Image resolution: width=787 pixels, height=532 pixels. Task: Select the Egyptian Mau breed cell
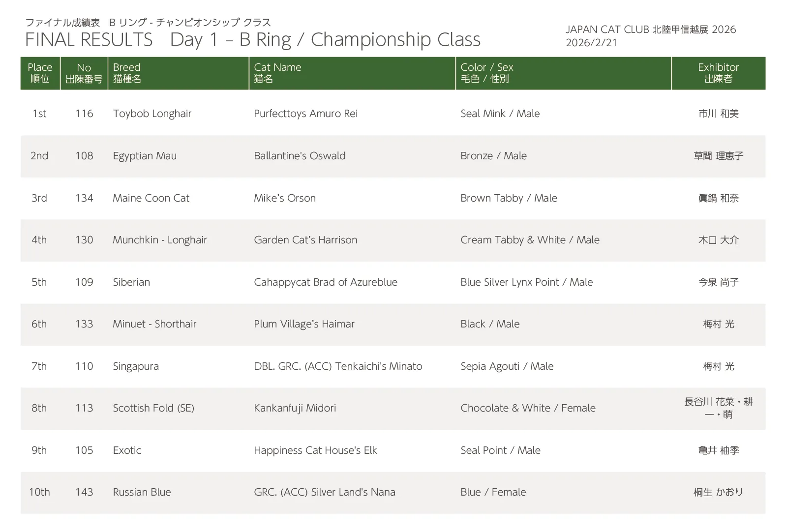point(145,156)
